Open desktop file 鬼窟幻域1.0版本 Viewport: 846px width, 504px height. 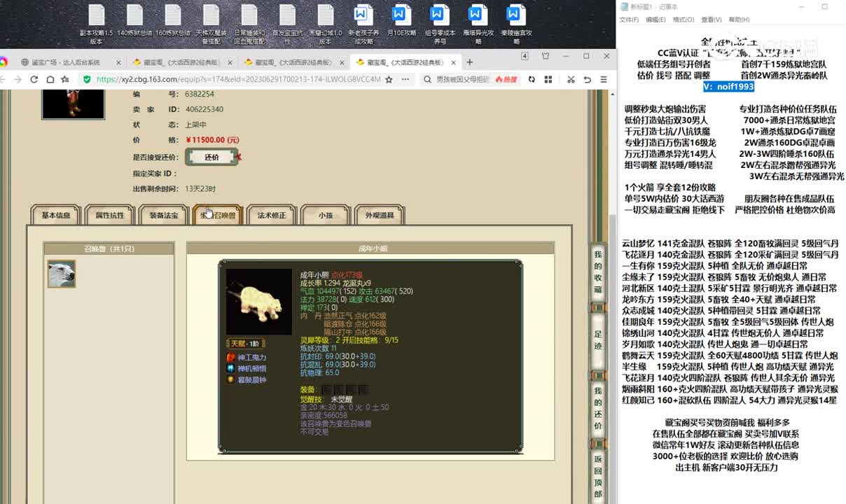pos(326,24)
